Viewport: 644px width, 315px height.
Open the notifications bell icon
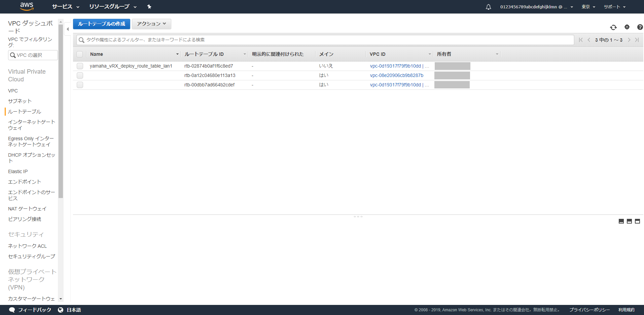(488, 7)
